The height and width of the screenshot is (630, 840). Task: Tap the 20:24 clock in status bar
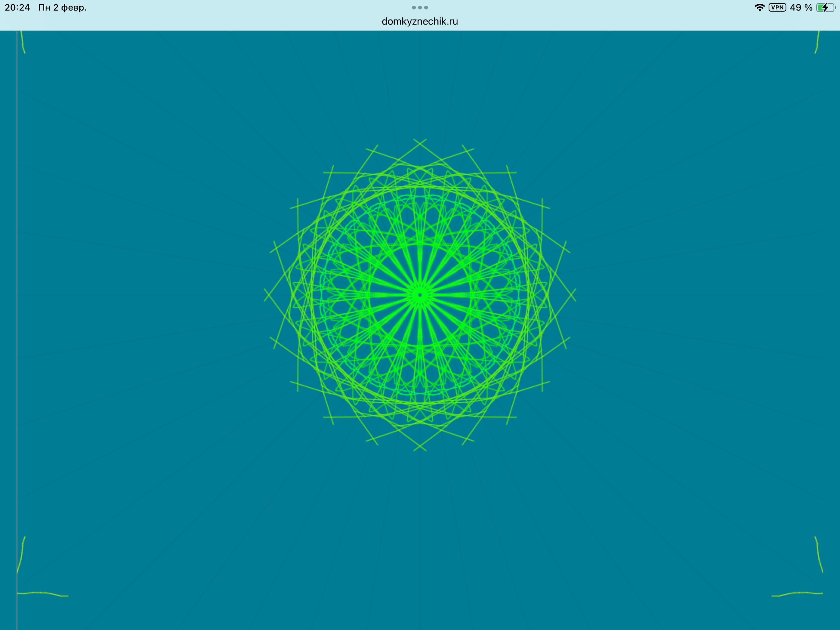coord(17,8)
